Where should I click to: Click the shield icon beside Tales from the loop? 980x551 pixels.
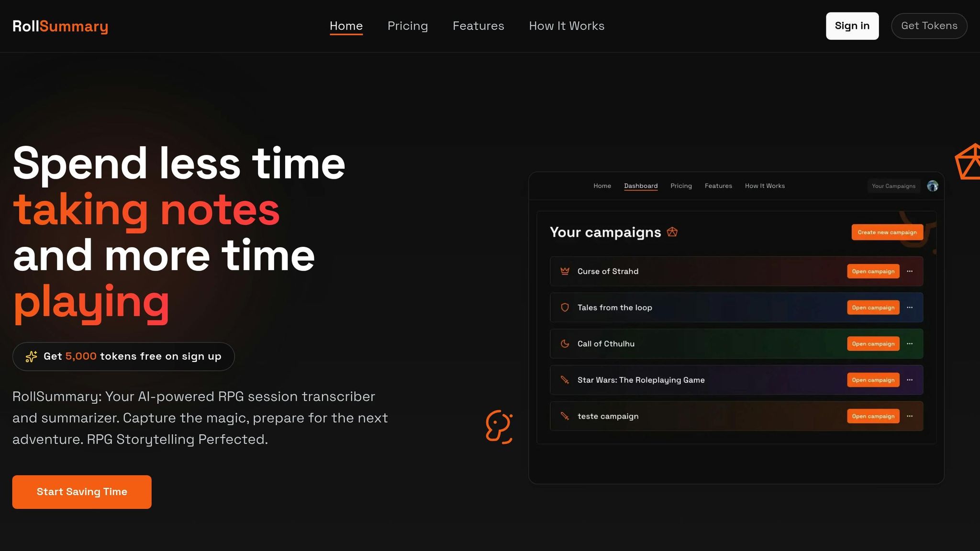tap(565, 308)
